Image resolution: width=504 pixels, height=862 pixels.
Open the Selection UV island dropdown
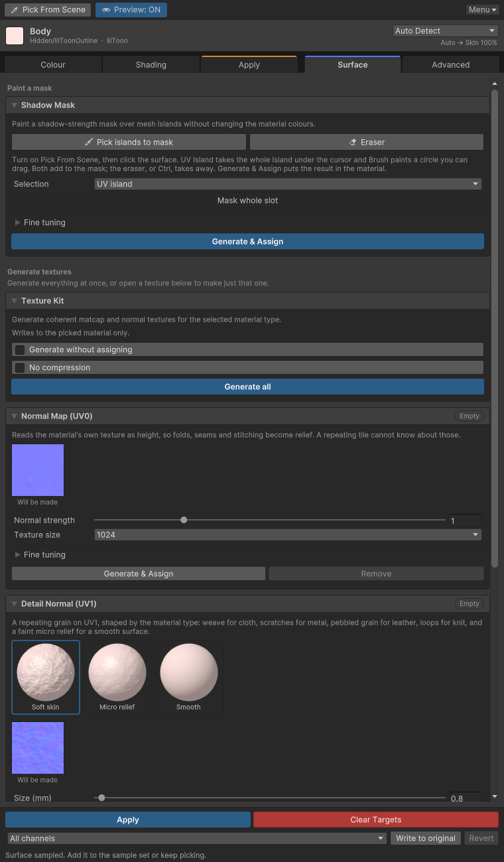point(288,184)
